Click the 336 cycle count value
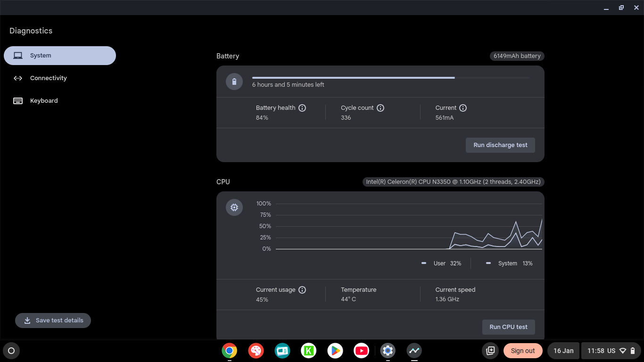 (x=346, y=118)
